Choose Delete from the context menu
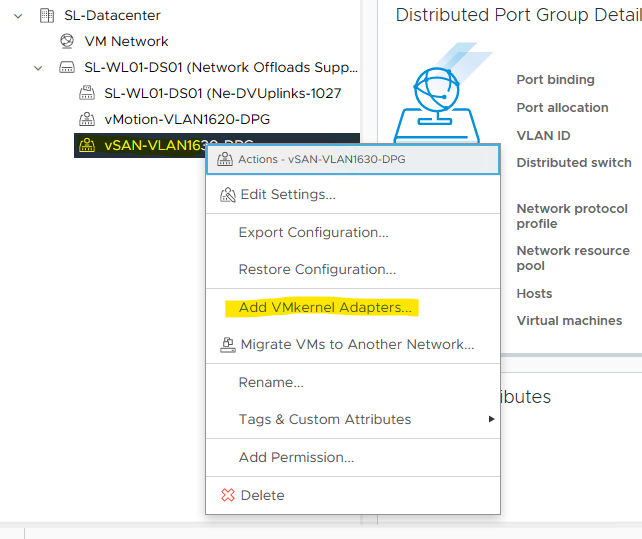 pyautogui.click(x=353, y=495)
